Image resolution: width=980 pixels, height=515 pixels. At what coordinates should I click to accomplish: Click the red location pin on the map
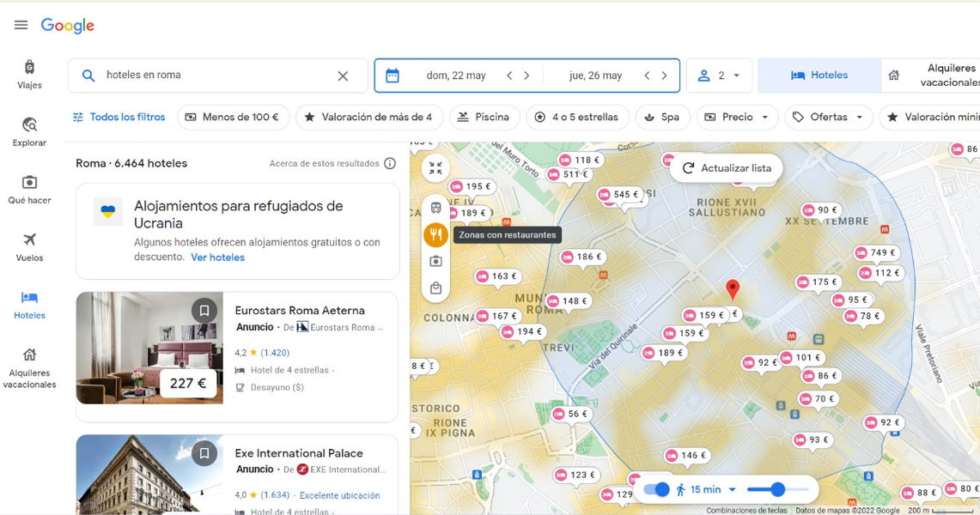[x=733, y=289]
